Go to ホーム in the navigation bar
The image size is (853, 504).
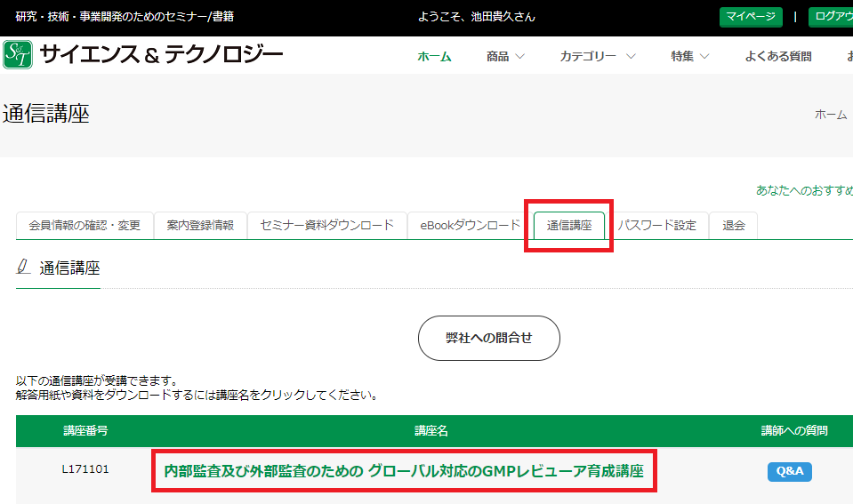(434, 57)
